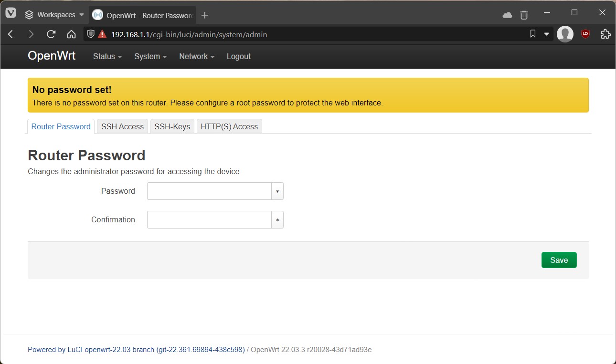The image size is (616, 364).
Task: Click the No password set! warning heading
Action: click(x=72, y=90)
